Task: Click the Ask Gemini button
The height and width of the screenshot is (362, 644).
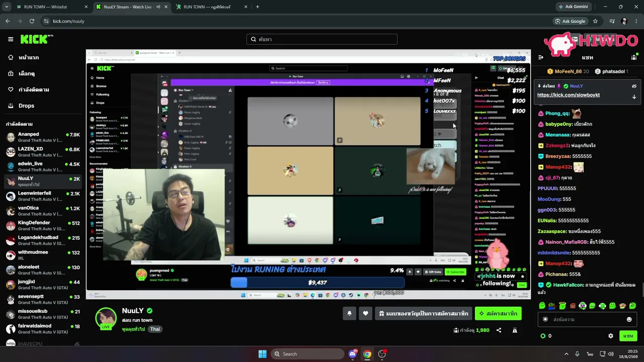Action: (573, 7)
